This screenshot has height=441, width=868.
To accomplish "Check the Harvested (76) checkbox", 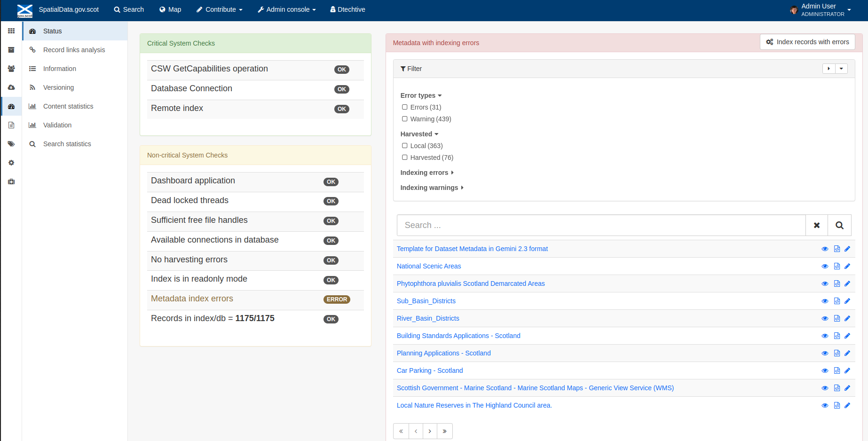I will (405, 157).
